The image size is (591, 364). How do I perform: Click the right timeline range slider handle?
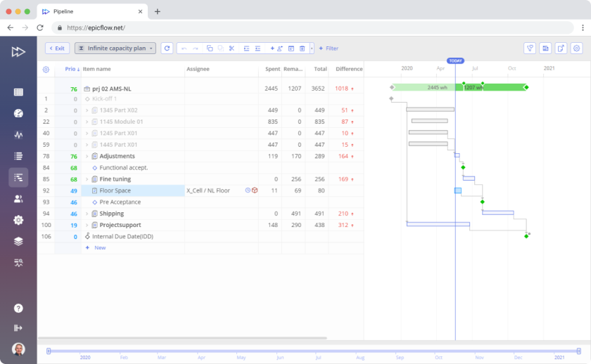(578, 351)
